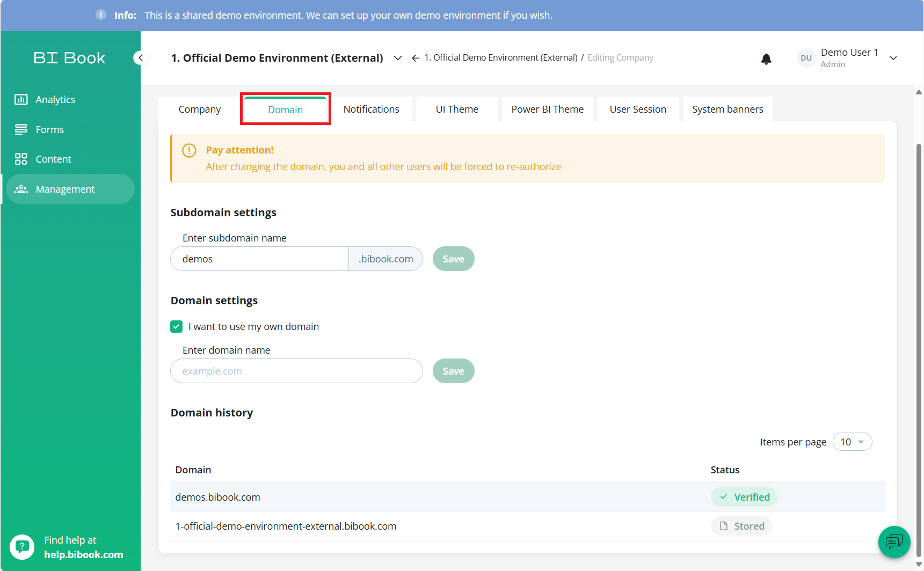Click the .bibook.com suffix label
The height and width of the screenshot is (571, 924).
386,259
